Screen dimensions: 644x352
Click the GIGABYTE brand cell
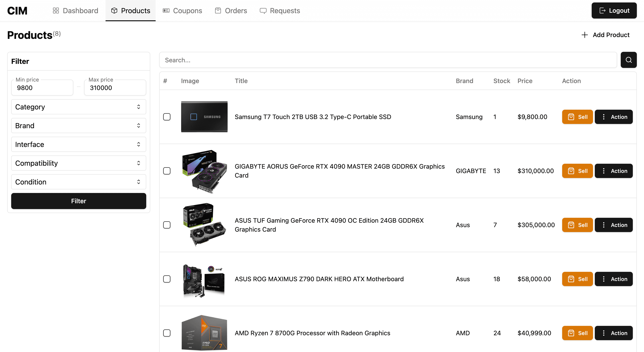coord(471,171)
